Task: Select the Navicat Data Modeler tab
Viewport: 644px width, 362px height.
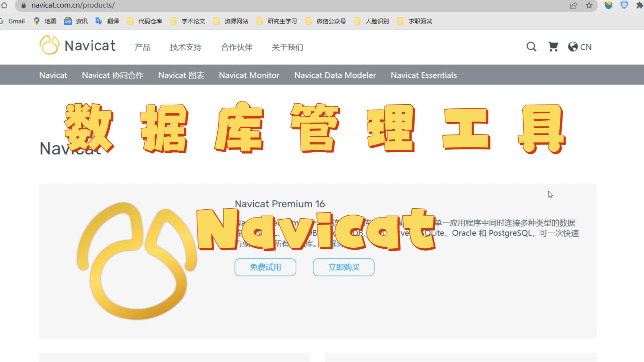Action: [x=335, y=75]
